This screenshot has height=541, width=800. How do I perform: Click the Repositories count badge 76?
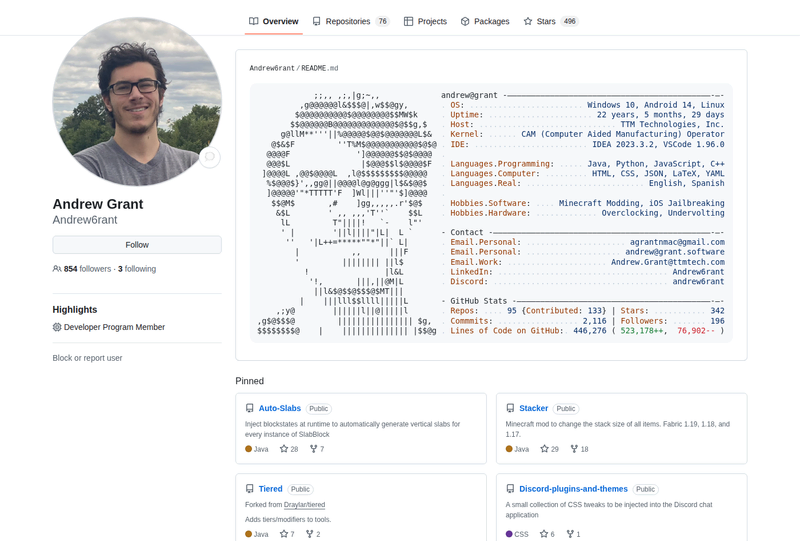[x=382, y=21]
